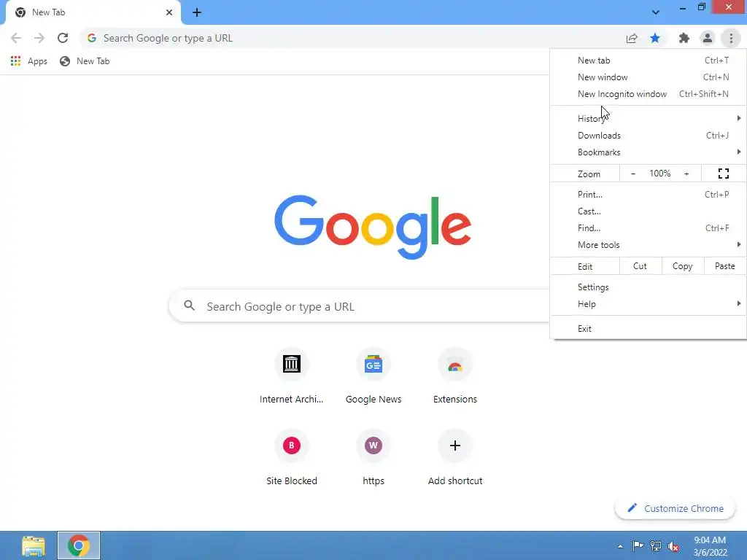This screenshot has width=747, height=560.
Task: Close the New Tab tab
Action: [169, 12]
